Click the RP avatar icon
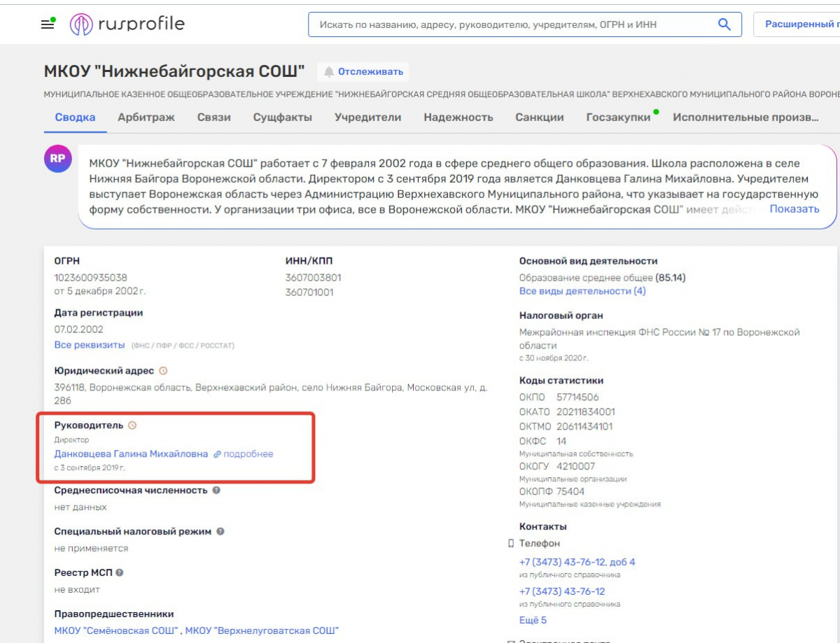Screen dimensions: 840x643 point(57,159)
